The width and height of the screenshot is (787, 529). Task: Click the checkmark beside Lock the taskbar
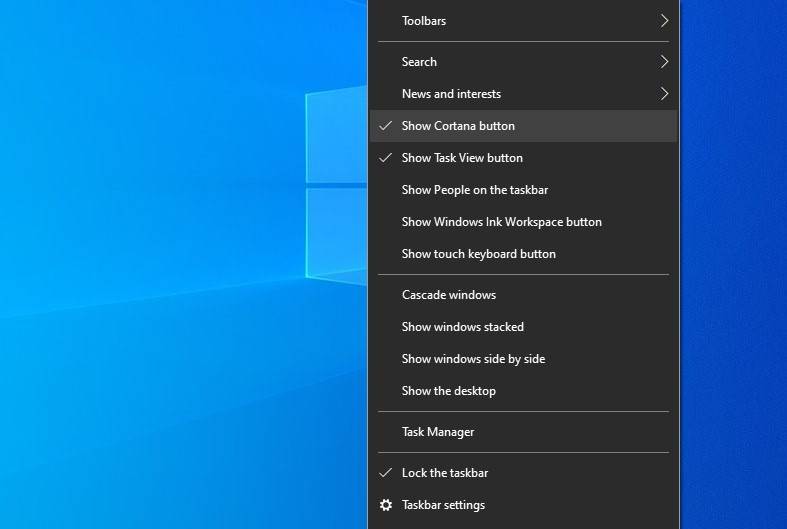coord(385,473)
